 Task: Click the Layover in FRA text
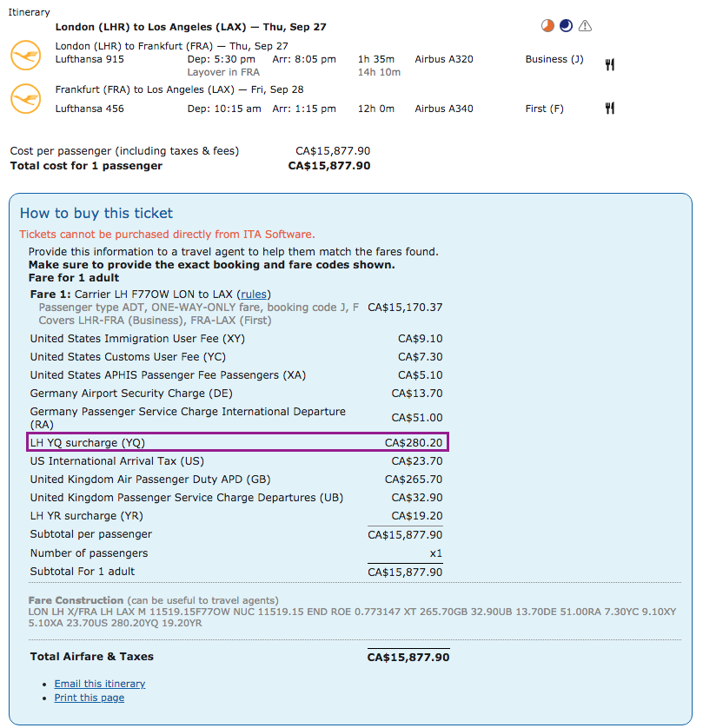[x=224, y=72]
